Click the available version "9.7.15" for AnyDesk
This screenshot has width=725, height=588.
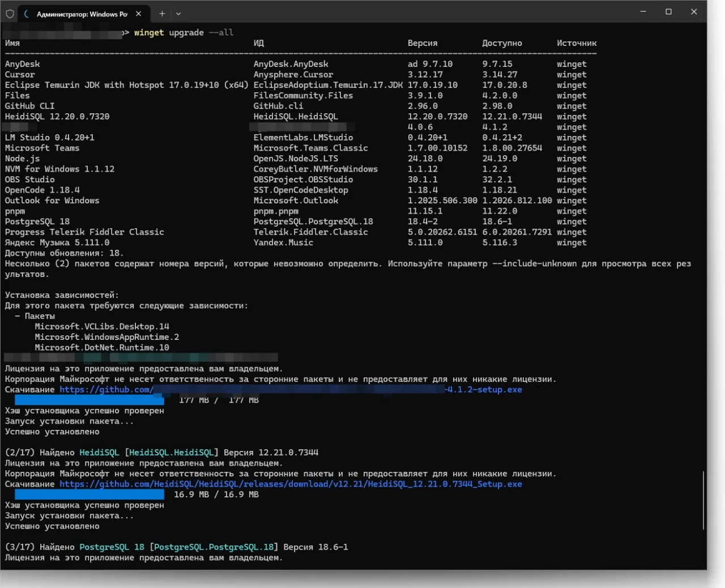(497, 64)
